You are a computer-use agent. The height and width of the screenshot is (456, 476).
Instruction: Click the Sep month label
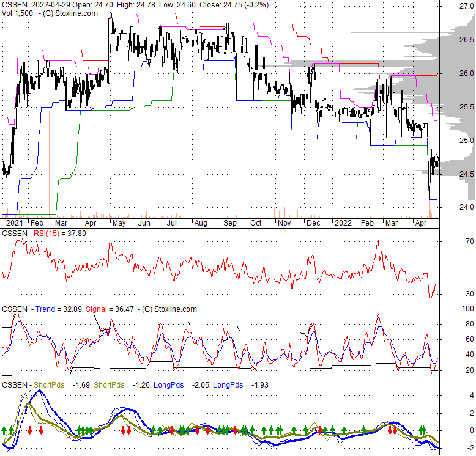point(230,223)
